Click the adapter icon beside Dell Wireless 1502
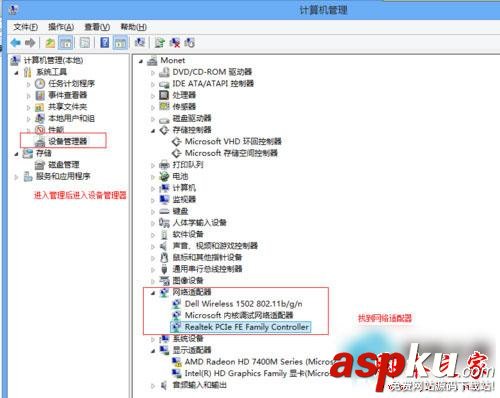 pos(176,304)
